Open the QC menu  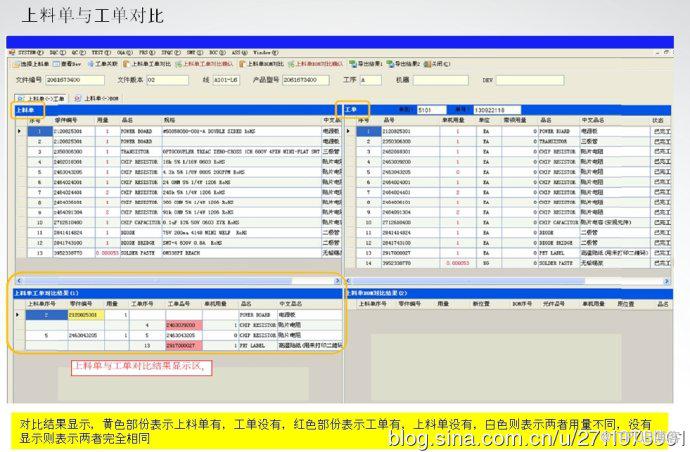[79, 52]
